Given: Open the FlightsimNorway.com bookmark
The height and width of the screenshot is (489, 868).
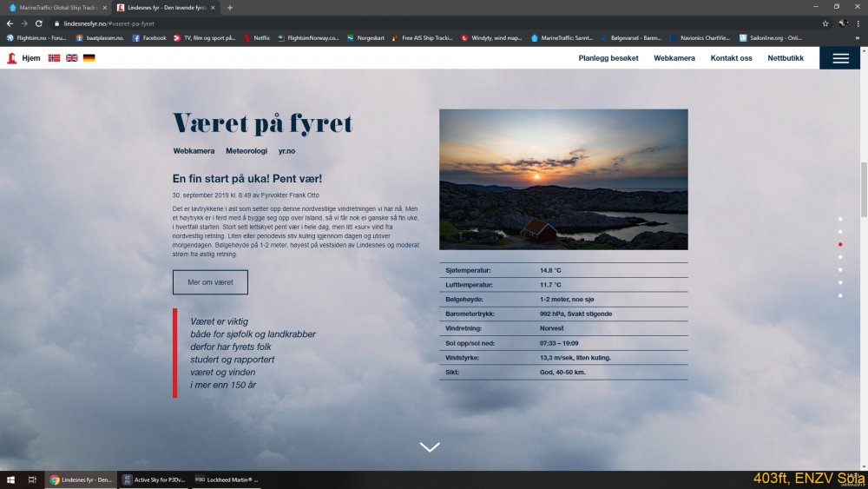Looking at the screenshot, I should point(308,38).
